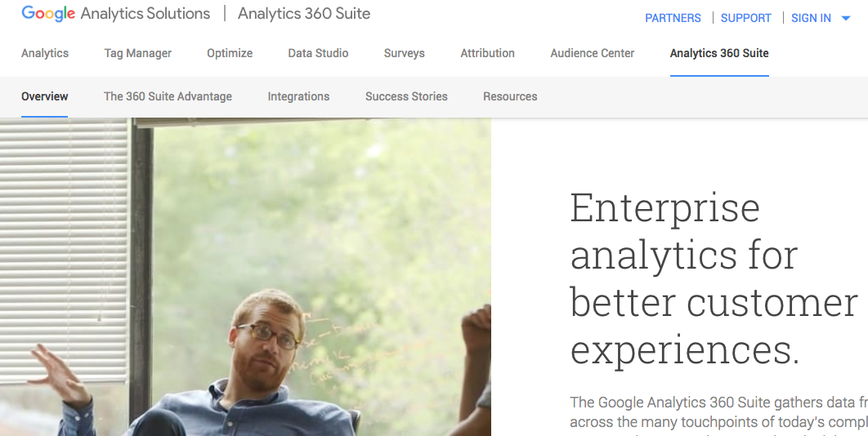Click the Sign In link

(811, 18)
